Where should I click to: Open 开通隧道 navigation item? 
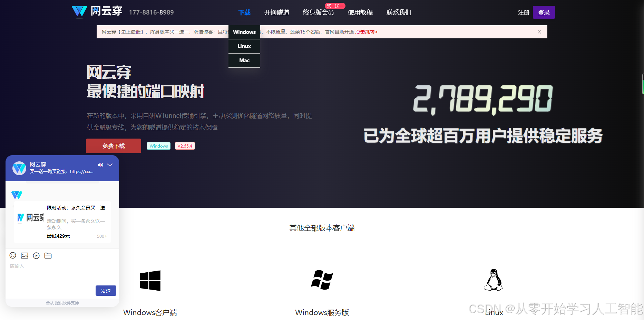tap(277, 12)
